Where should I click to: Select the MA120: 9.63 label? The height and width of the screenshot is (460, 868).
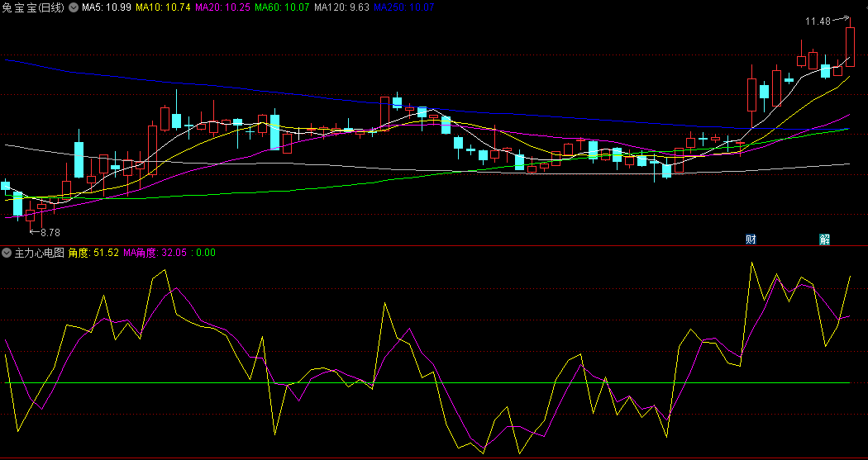pos(341,7)
